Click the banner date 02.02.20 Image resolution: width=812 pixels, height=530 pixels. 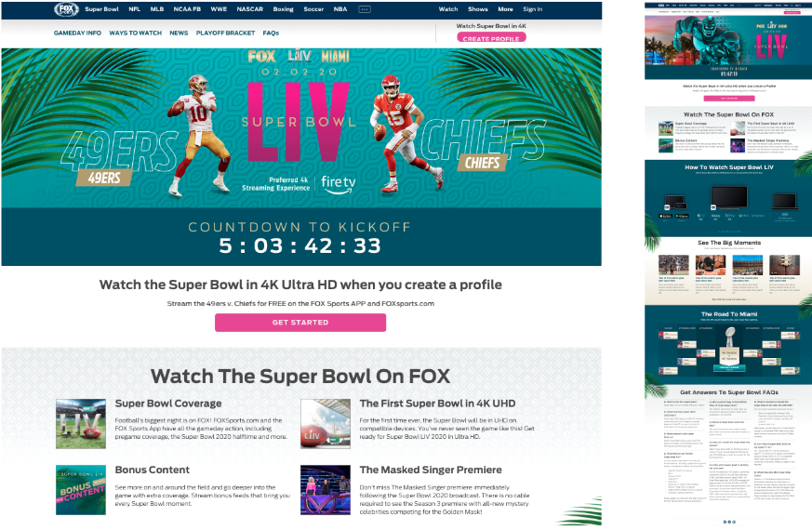[x=300, y=72]
